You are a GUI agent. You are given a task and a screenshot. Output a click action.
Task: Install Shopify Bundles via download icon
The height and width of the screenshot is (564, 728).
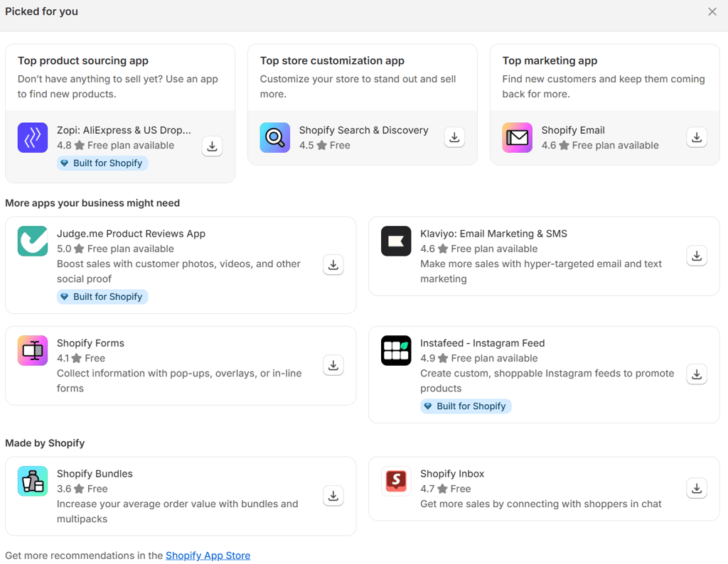333,496
